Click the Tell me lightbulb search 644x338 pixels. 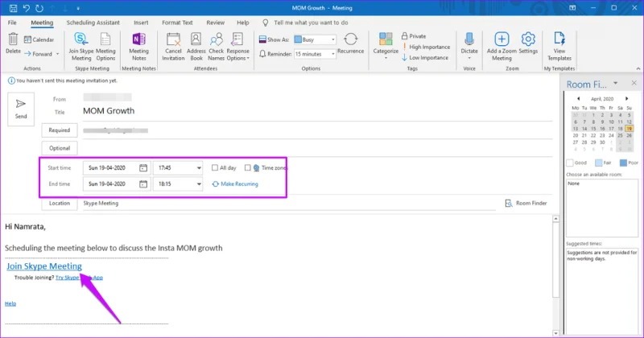[266, 23]
